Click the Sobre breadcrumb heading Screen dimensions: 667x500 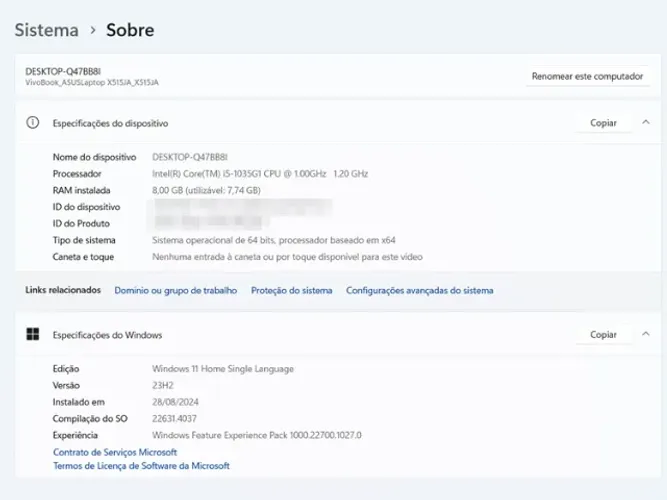coord(130,30)
